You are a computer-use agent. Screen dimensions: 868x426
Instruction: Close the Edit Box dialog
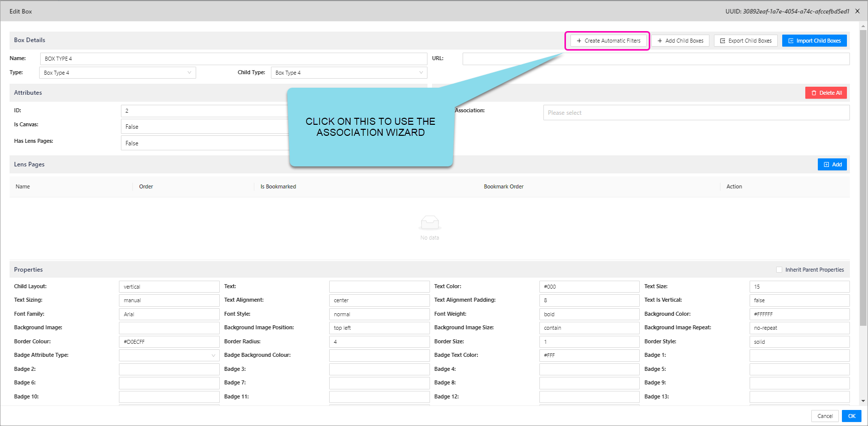857,11
